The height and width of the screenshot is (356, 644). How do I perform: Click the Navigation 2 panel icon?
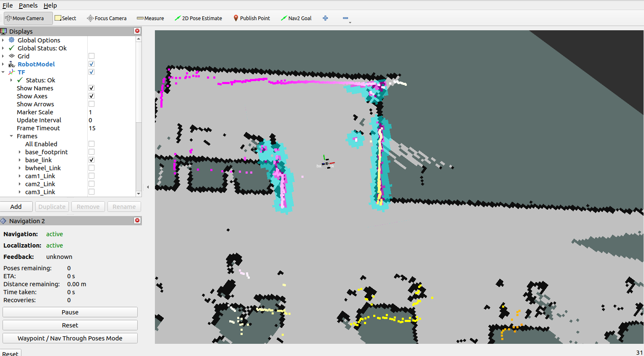tap(3, 221)
